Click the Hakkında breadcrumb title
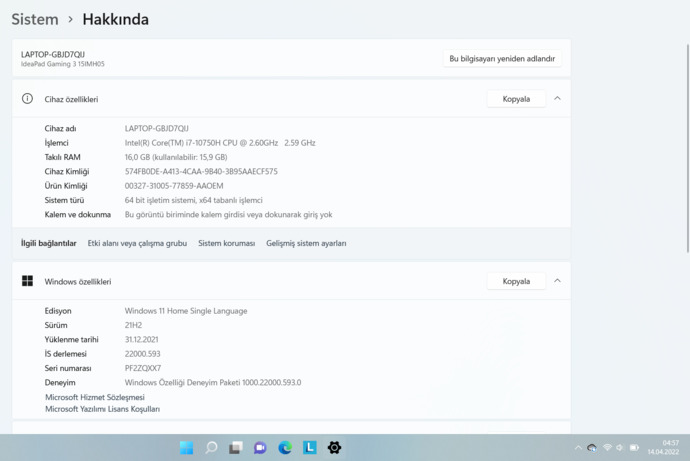This screenshot has width=690, height=461. coord(116,19)
